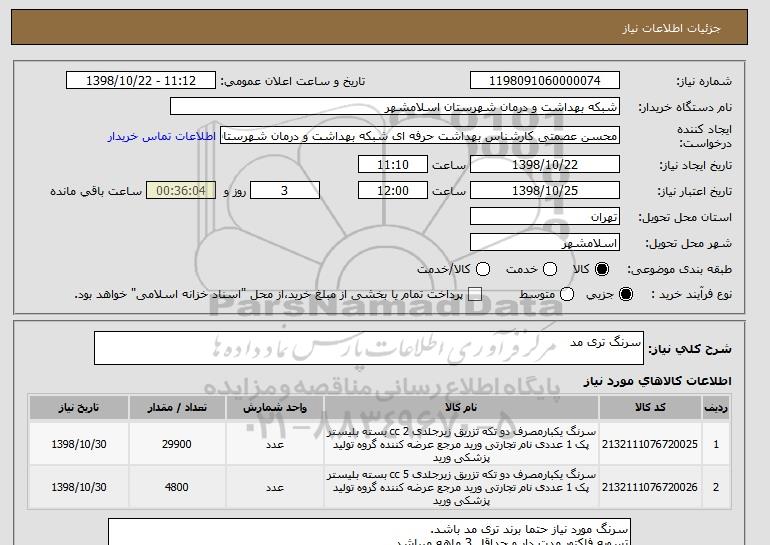Click the 5 cc syringe product name cell
Screen dimensions: 770x545
(x=461, y=488)
